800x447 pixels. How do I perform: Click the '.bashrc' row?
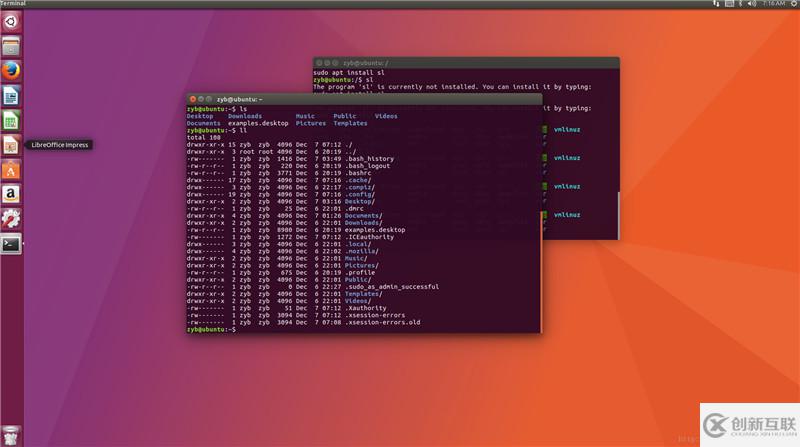[x=279, y=173]
